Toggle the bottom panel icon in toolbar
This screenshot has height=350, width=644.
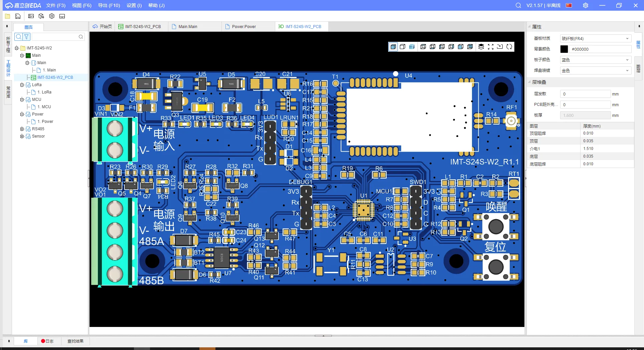click(x=62, y=16)
